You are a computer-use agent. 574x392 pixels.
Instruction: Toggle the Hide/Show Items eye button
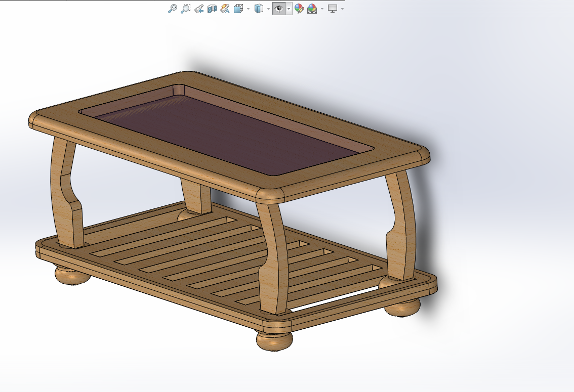pos(279,9)
